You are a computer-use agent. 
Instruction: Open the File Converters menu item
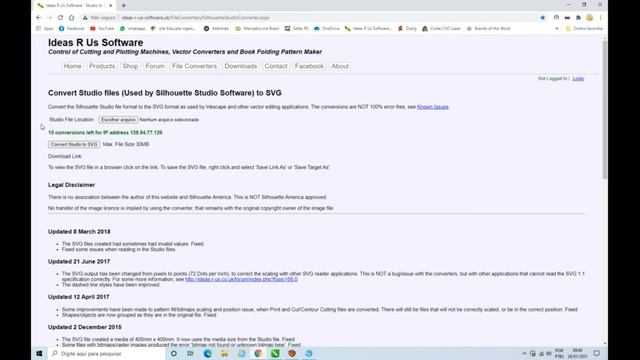coord(194,66)
